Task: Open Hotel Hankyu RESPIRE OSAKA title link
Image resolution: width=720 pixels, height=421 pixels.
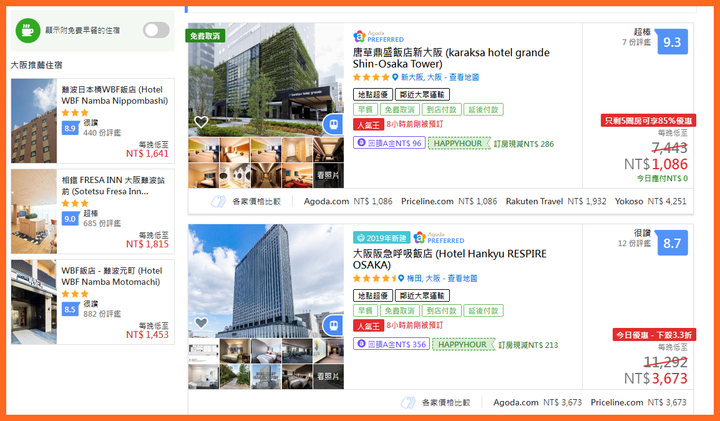Action: click(450, 259)
